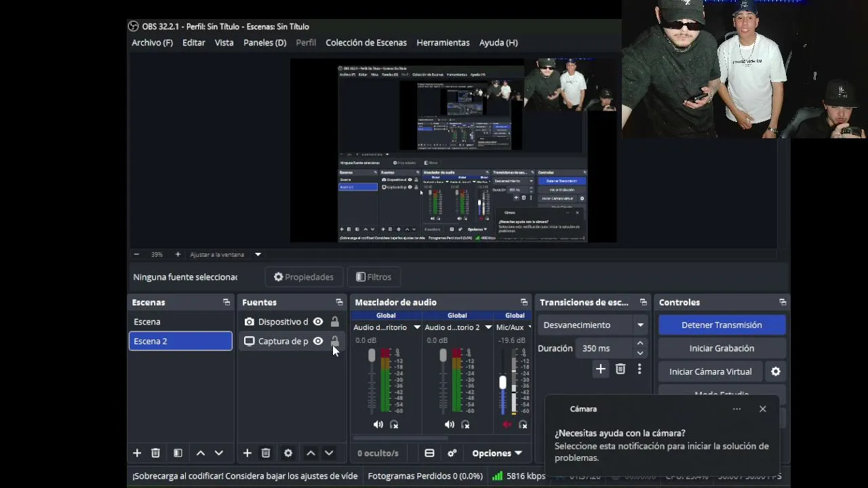Mute the Audio del escritorio 2 channel

449,424
